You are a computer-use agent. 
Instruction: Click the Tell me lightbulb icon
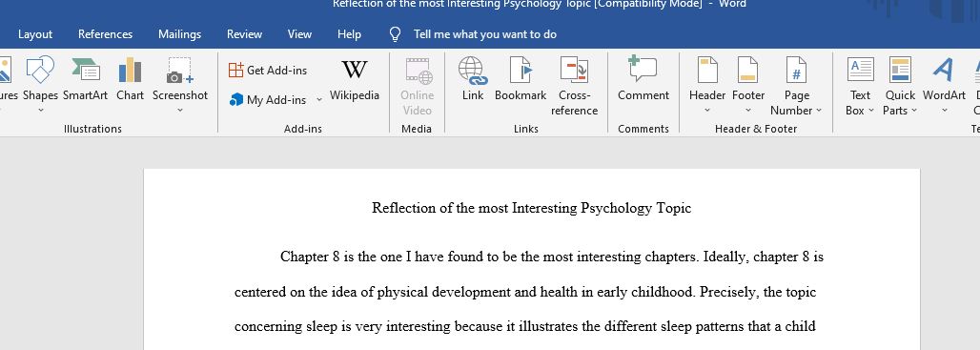[x=395, y=34]
